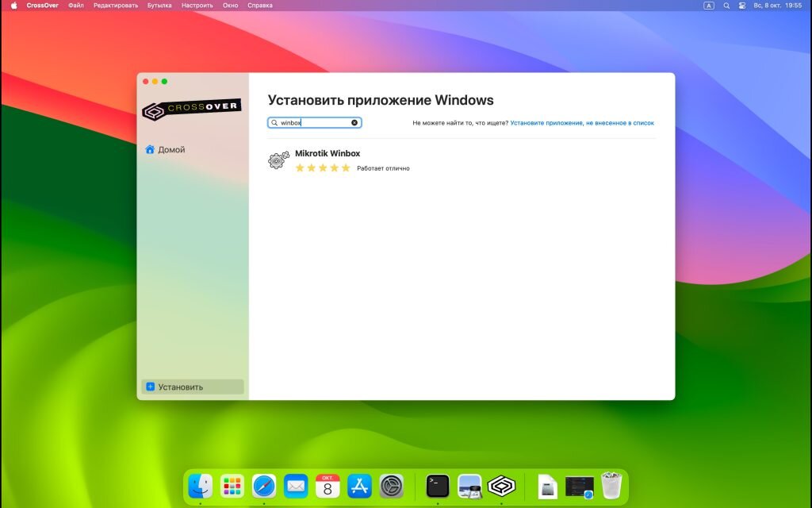Open the Справка menu

tap(260, 6)
